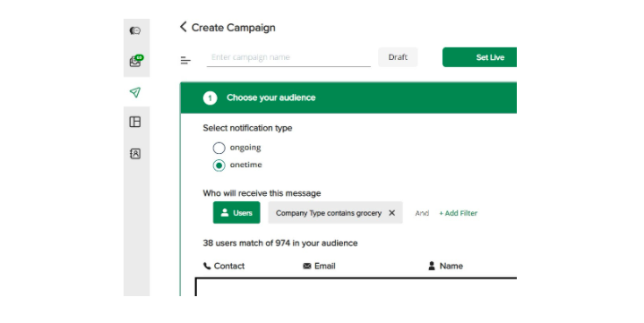Click the lines menu icon beside campaign name
Screen dimensions: 644x323
(x=185, y=61)
